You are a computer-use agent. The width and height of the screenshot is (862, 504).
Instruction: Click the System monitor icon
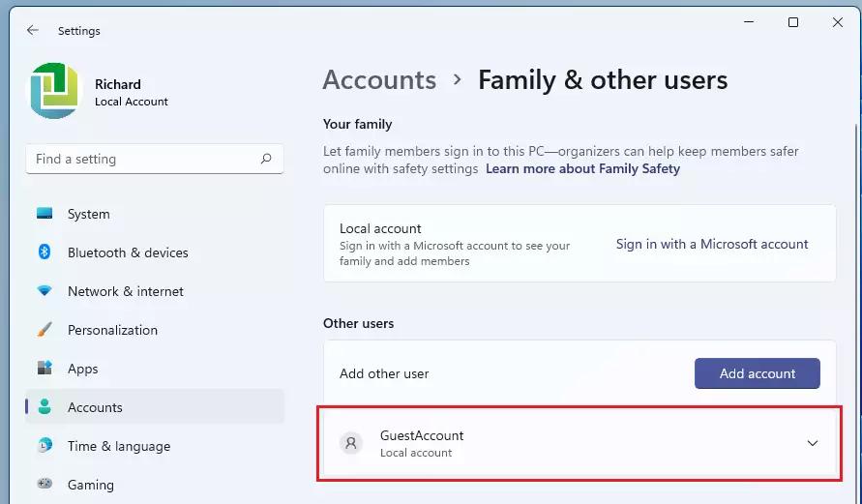click(x=45, y=214)
